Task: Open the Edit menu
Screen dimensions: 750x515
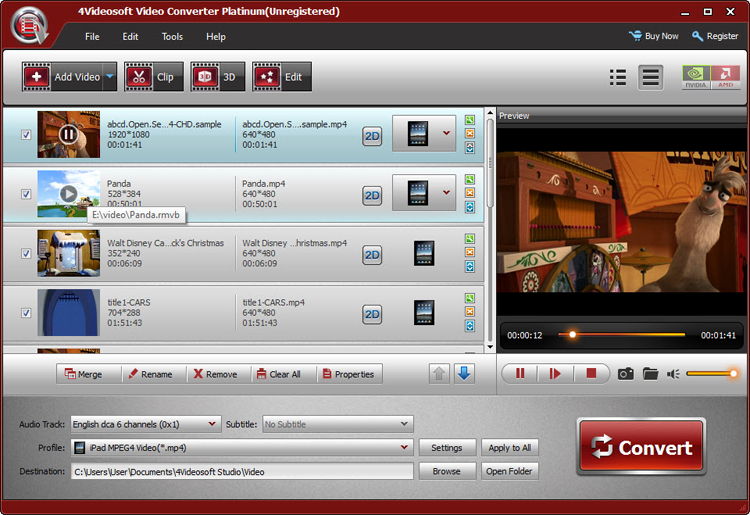Action: coord(130,36)
